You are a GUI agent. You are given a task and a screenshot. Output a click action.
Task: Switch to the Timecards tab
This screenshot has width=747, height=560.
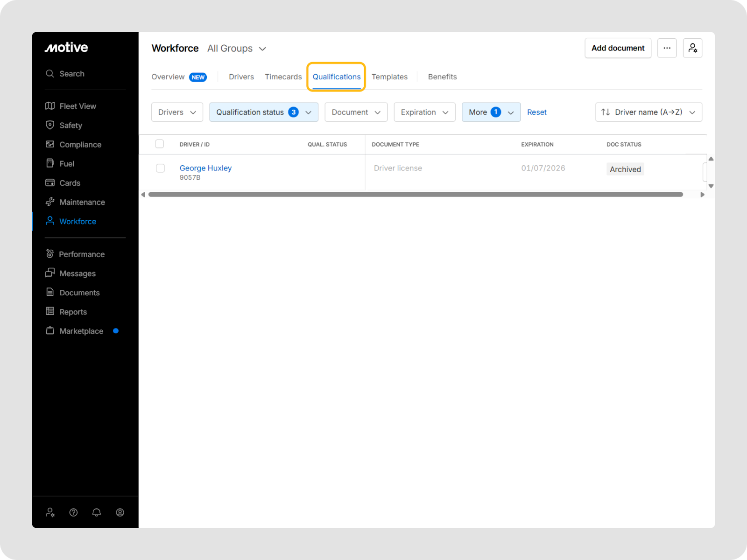click(283, 77)
